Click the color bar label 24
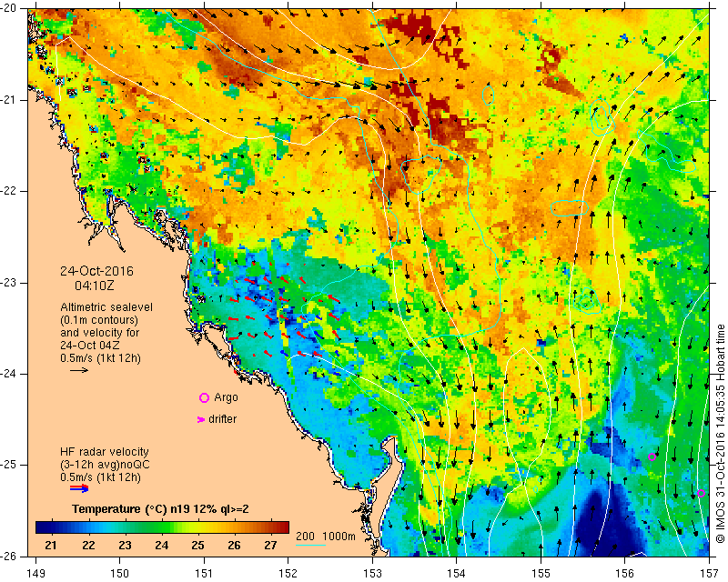 [161, 545]
